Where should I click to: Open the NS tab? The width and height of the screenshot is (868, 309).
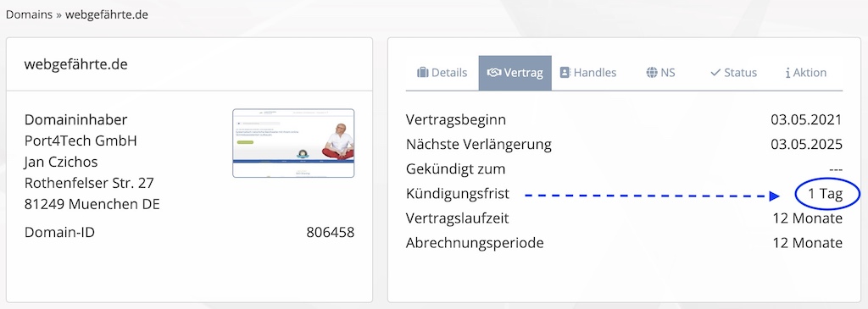click(x=660, y=73)
